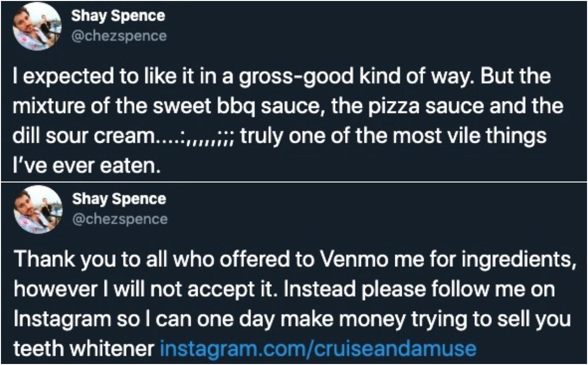Click the line starting "Instagram so I can"
The image size is (588, 365).
pyautogui.click(x=292, y=319)
